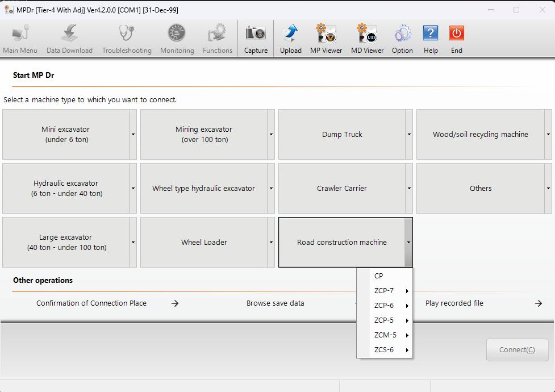Expand the Dump Truck dropdown arrow
This screenshot has width=555, height=392.
point(409,135)
